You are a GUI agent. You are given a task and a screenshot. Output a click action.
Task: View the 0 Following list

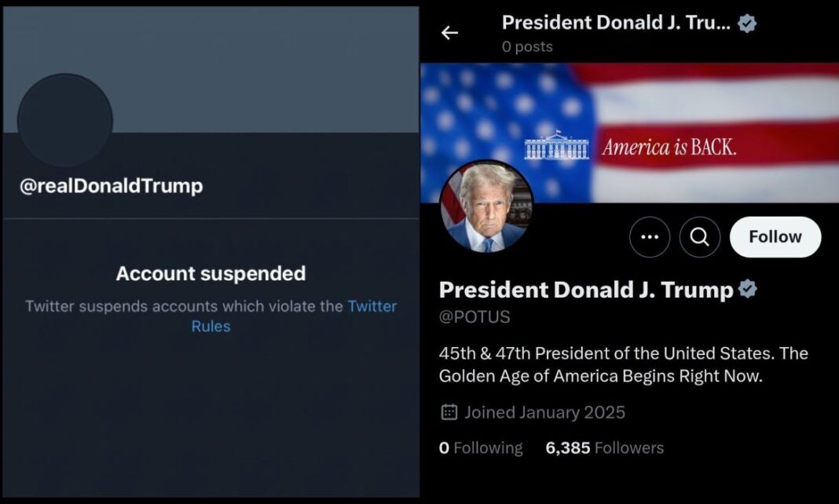pyautogui.click(x=480, y=447)
